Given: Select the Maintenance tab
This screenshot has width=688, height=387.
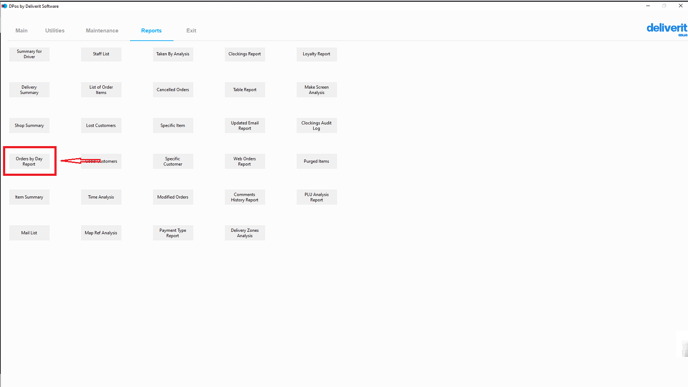Looking at the screenshot, I should 102,31.
